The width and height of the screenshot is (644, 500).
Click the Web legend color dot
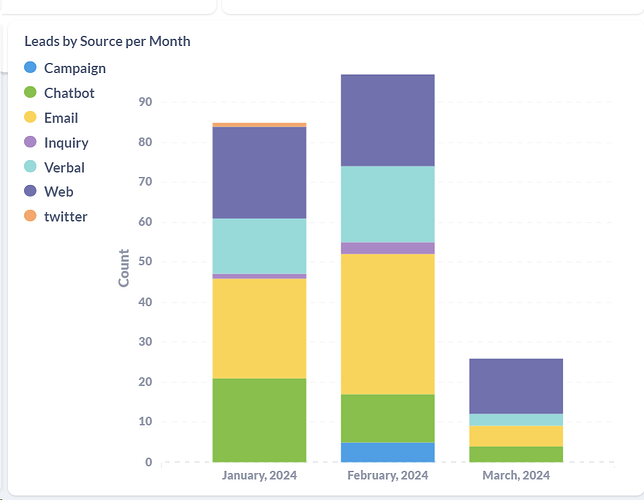point(30,191)
